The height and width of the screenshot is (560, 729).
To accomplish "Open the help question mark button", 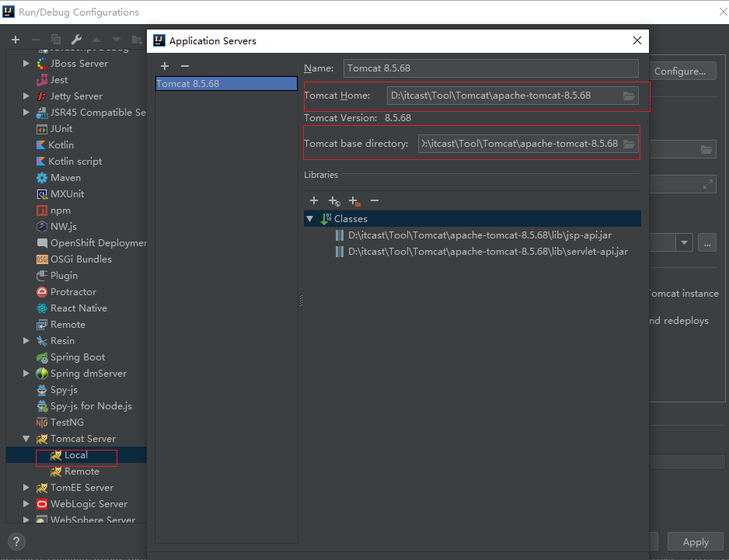I will [x=16, y=542].
